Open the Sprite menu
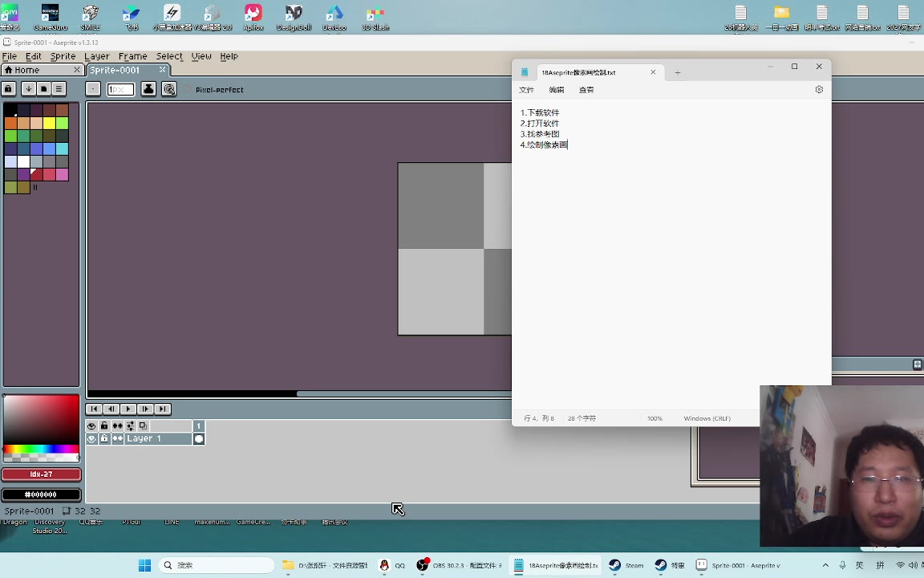 click(x=63, y=56)
